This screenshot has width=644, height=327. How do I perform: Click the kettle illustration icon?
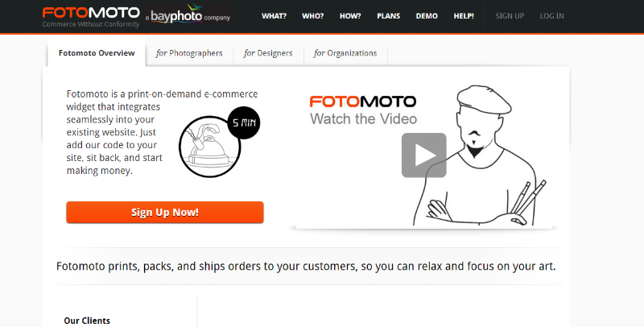coord(209,147)
